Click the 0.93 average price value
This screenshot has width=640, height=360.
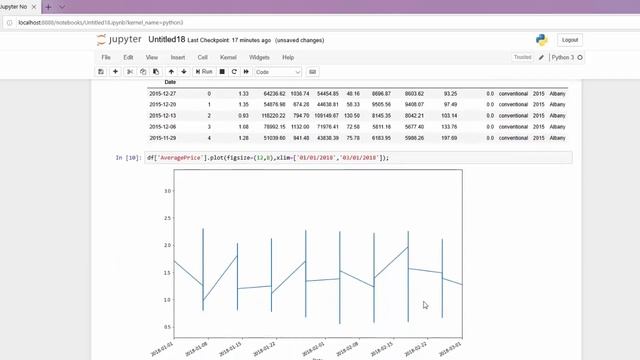[x=243, y=116]
